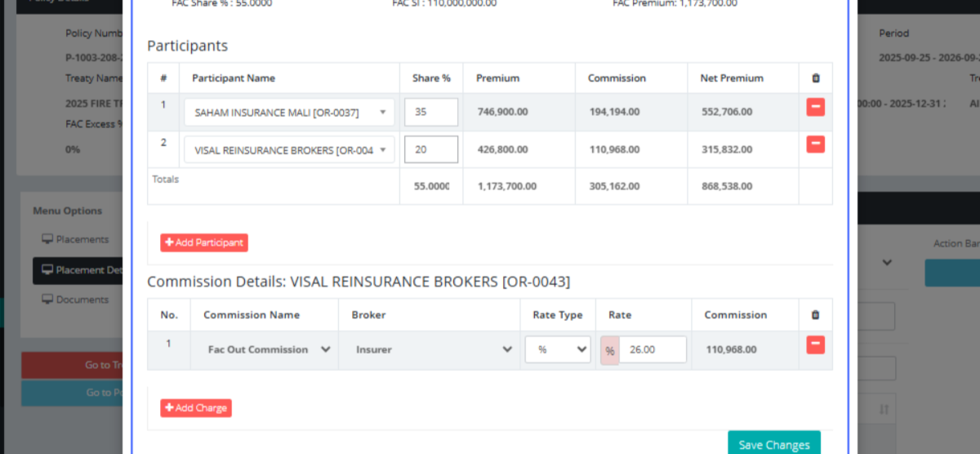Click the Add Participant button
This screenshot has height=454, width=980.
pyautogui.click(x=204, y=243)
